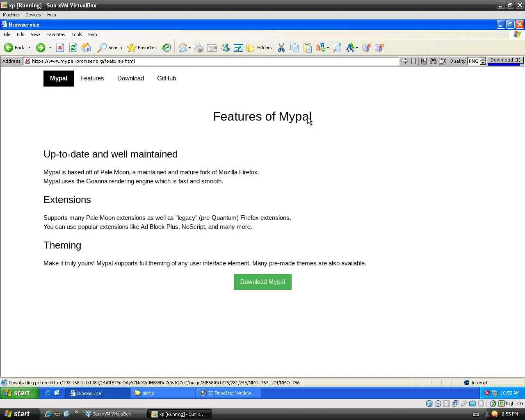Click the cube icon with red X

point(366,48)
